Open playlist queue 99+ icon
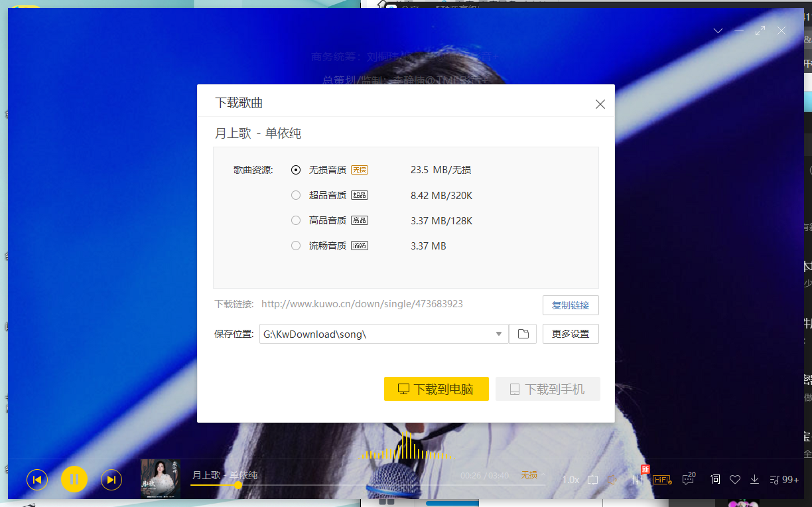Viewport: 812px width, 507px height. [x=784, y=479]
